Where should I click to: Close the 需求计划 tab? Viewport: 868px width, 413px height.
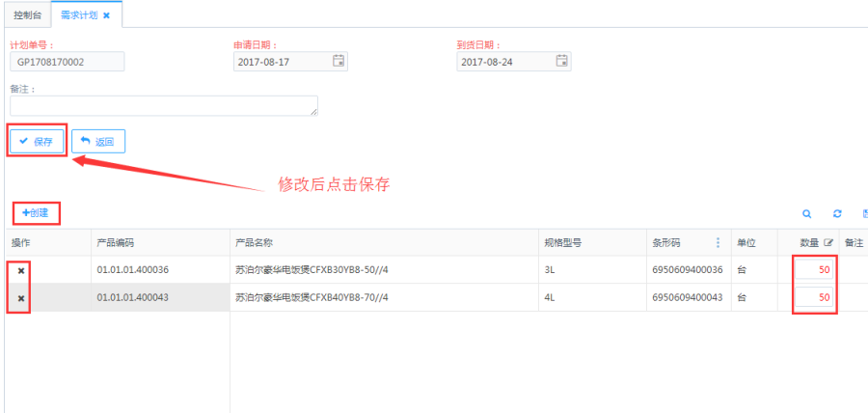(x=106, y=15)
